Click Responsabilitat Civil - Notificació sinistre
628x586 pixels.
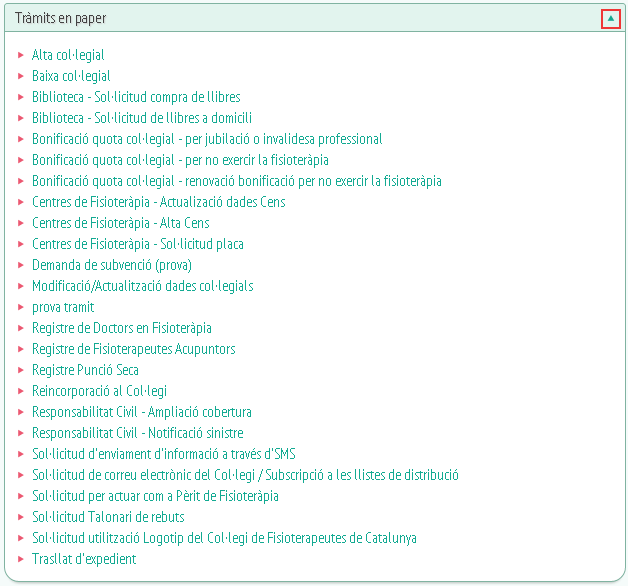pos(138,433)
